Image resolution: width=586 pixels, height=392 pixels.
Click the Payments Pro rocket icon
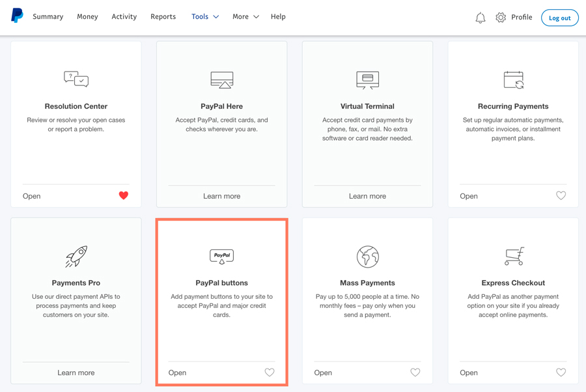[x=76, y=257]
